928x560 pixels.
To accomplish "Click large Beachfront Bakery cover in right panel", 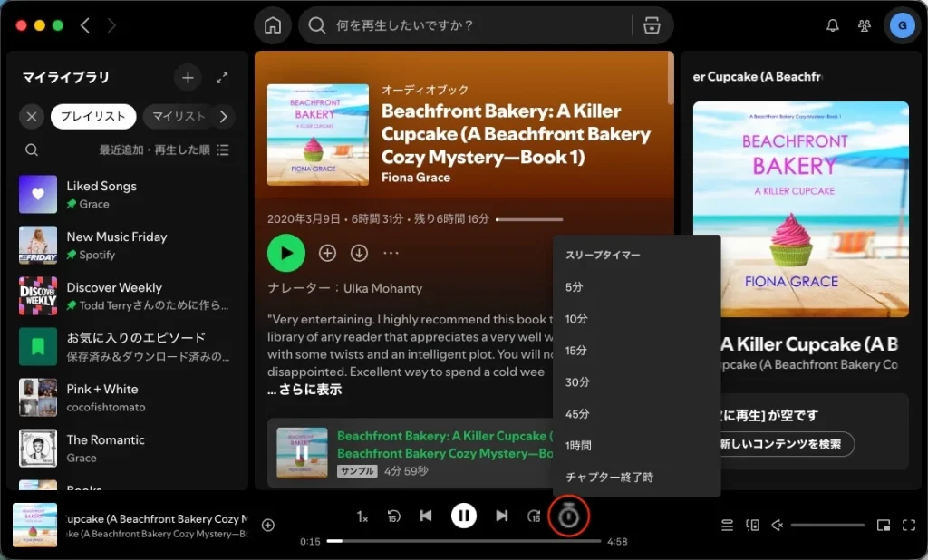I will (x=801, y=209).
